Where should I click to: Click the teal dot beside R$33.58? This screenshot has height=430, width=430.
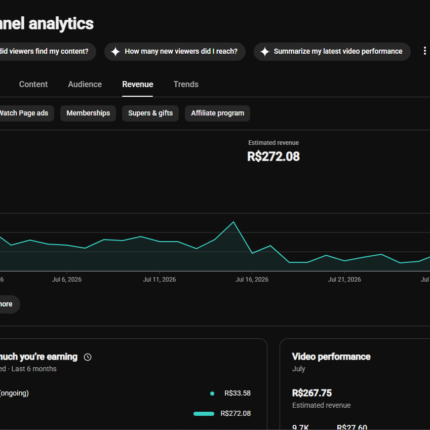pos(212,394)
